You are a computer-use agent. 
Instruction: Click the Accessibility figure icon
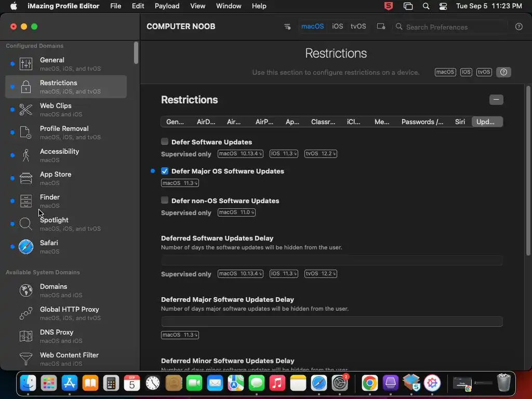point(26,155)
